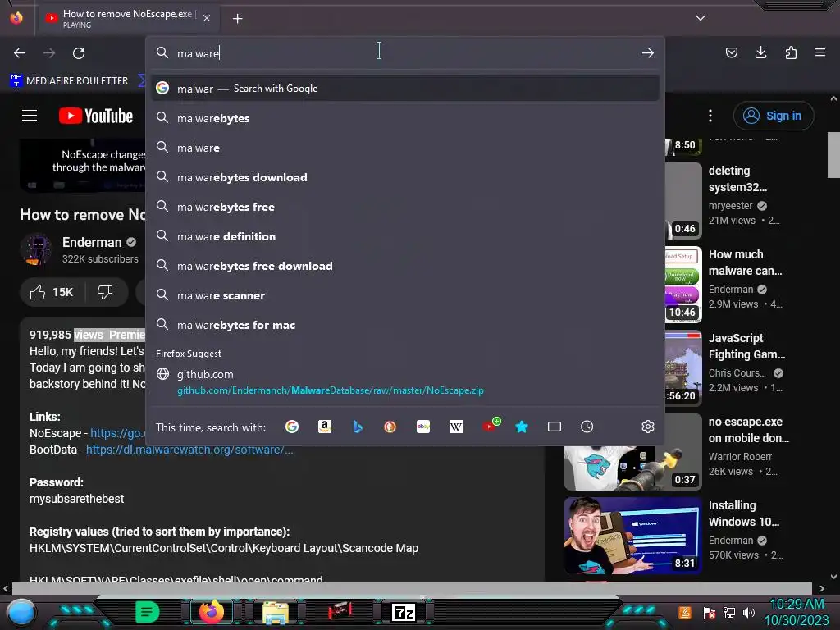Open the github.com NoEscape.zip Firefox suggestion
Screen dimensions: 840x630
point(405,382)
